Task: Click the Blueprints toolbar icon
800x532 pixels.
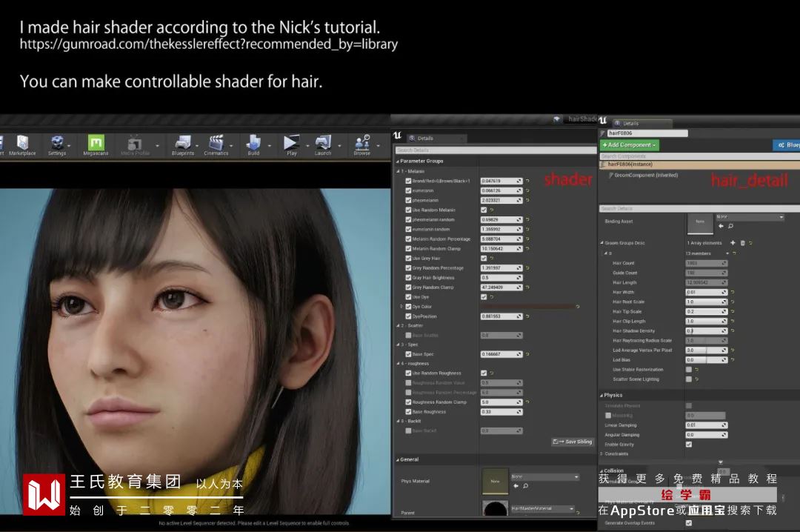Action: [x=182, y=144]
